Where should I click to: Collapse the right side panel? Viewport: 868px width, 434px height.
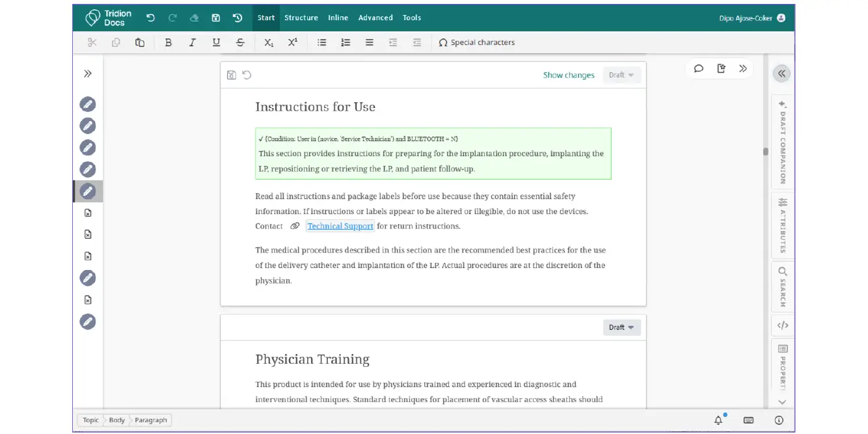pyautogui.click(x=781, y=74)
